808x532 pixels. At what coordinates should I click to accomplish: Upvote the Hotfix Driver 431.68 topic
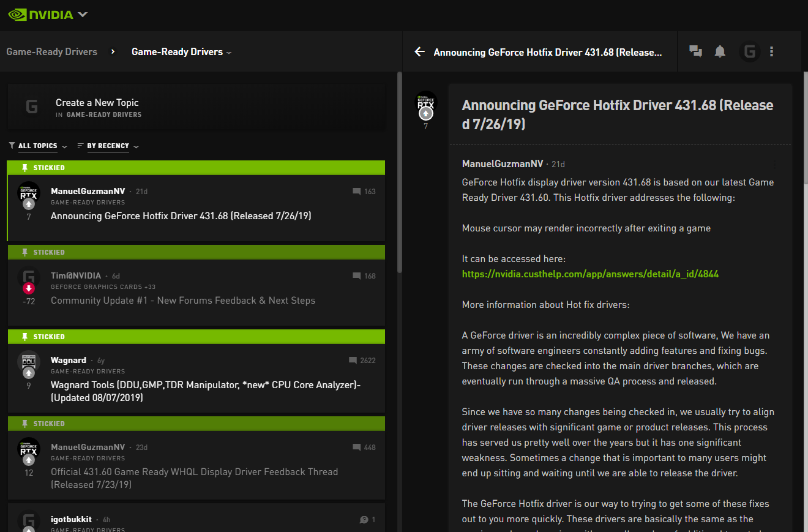(28, 204)
